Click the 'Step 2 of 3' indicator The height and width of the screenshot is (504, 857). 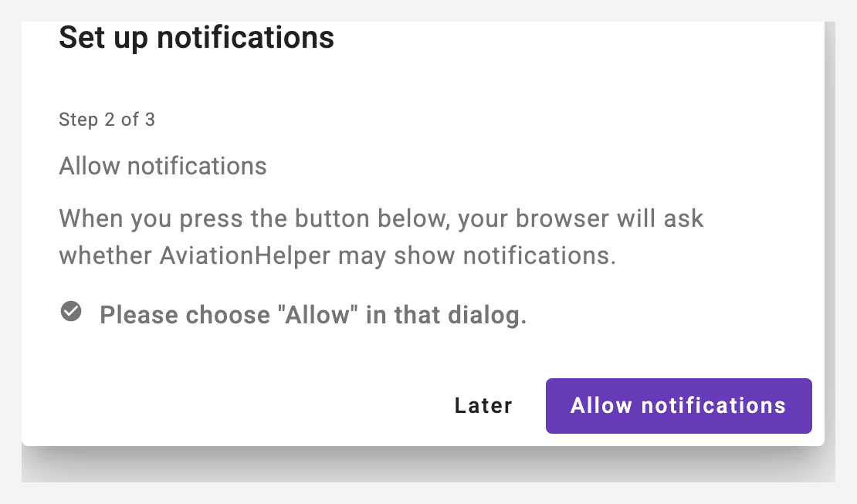pyautogui.click(x=107, y=119)
